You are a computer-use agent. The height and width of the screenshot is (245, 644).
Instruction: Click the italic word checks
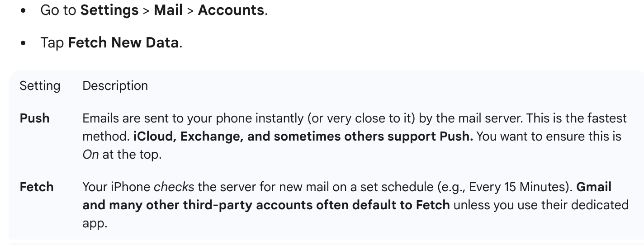pyautogui.click(x=174, y=187)
